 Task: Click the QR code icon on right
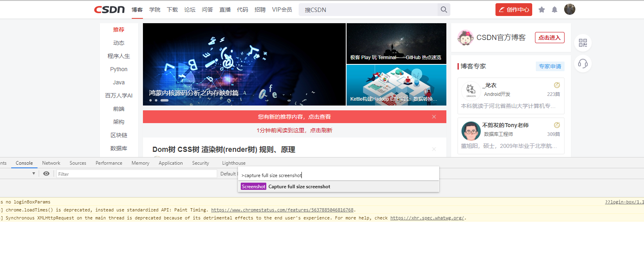(583, 43)
